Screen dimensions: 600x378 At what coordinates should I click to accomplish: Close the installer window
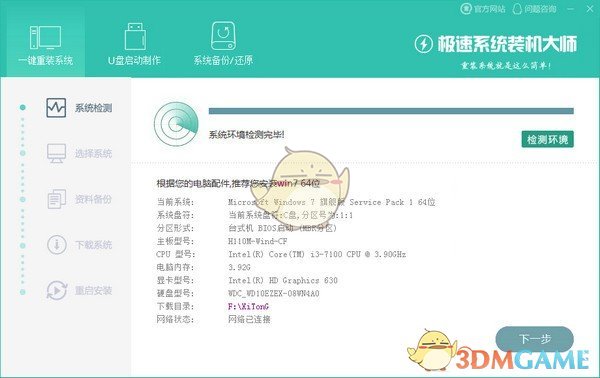click(x=590, y=8)
